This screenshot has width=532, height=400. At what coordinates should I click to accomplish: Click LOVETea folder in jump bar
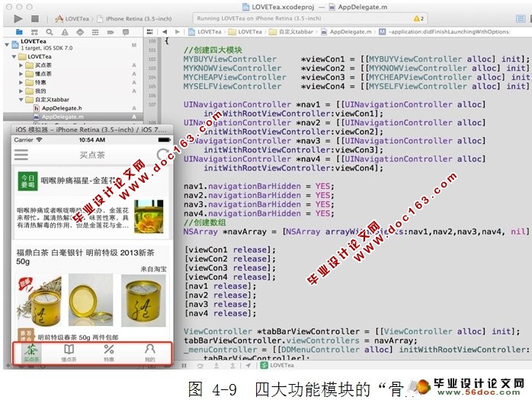coord(245,31)
